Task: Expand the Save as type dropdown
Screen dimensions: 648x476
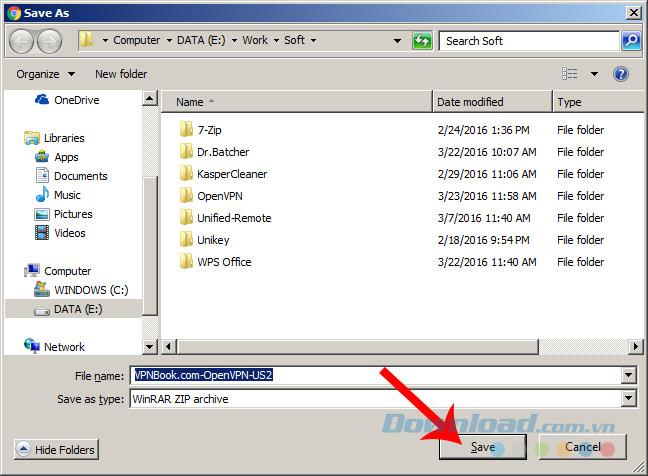Action: pos(628,399)
